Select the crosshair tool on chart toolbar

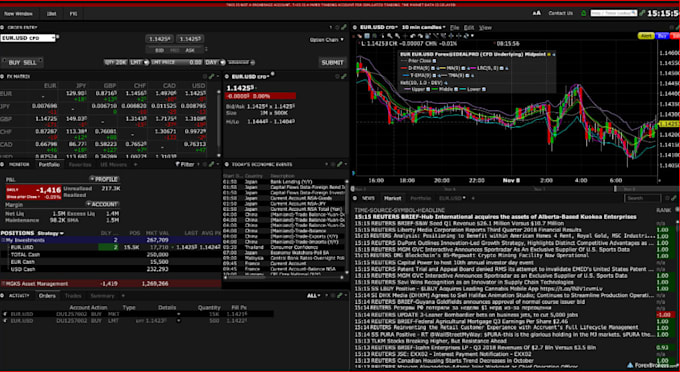pos(404,36)
